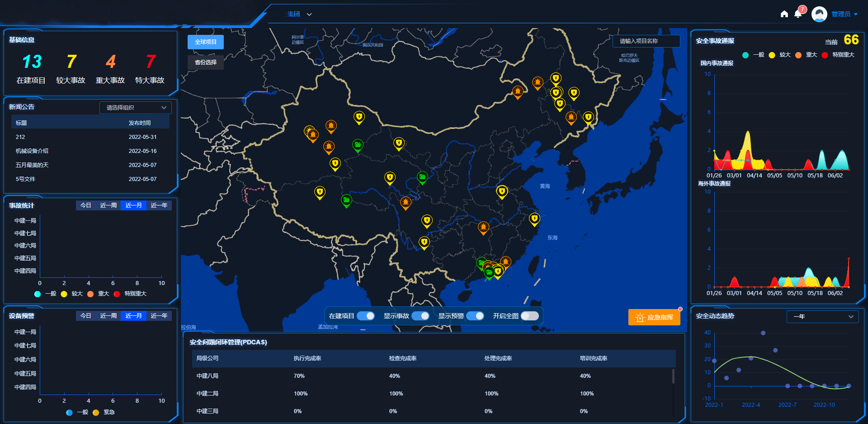The width and height of the screenshot is (868, 424).
Task: Switch to 近一年 tab in 设备预警
Action: [x=159, y=316]
